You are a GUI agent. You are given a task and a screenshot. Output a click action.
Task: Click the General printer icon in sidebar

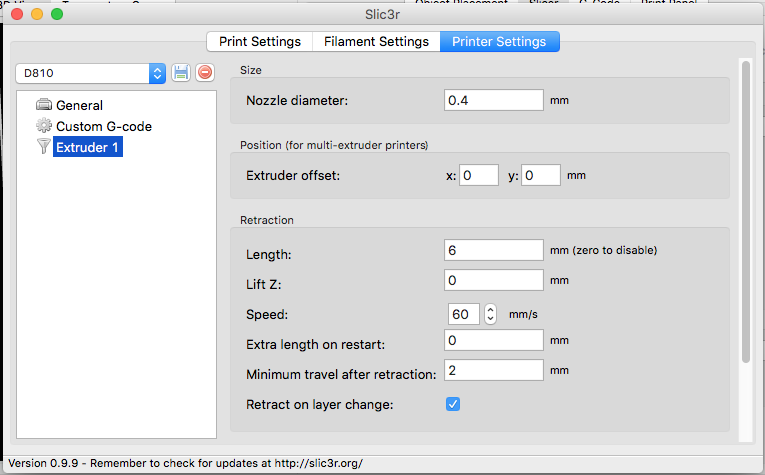click(x=43, y=105)
